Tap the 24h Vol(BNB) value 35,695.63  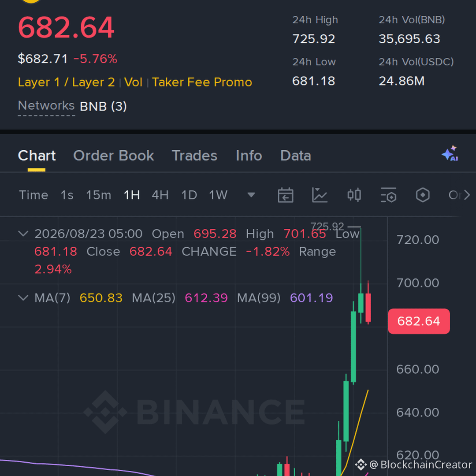pos(409,39)
